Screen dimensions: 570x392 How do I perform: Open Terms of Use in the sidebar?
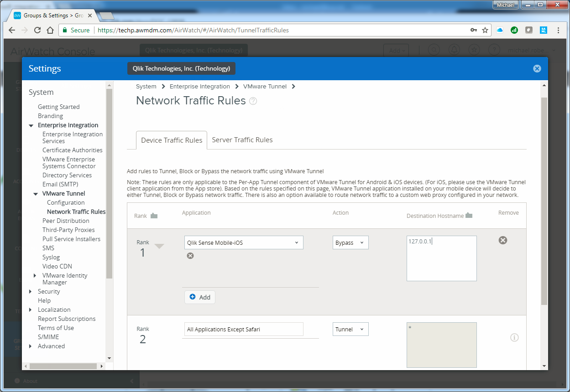click(x=56, y=328)
